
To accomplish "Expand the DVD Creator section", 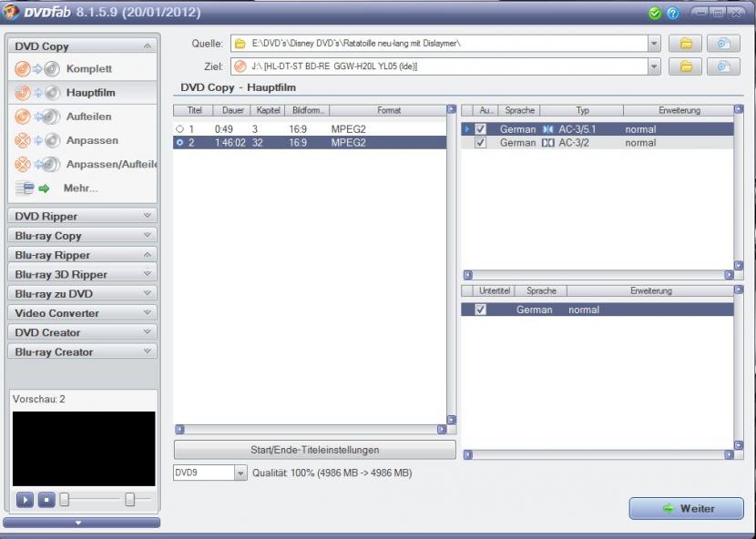I will click(148, 332).
